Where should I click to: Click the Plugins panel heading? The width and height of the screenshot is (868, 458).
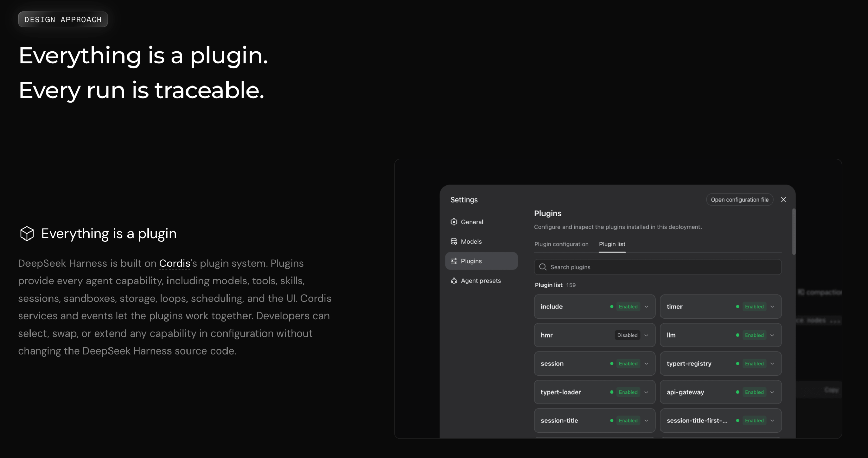[548, 213]
